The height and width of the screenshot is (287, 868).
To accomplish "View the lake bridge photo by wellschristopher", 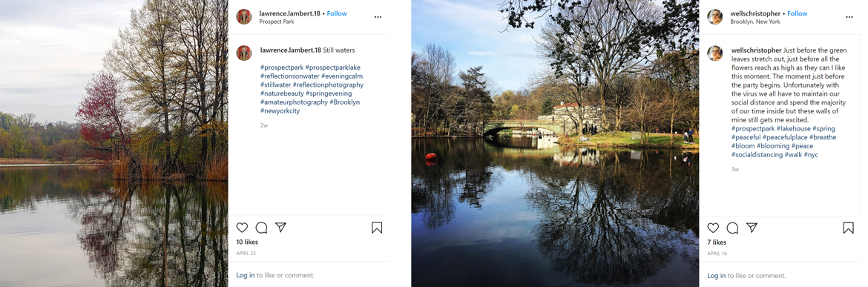I will coord(555,143).
